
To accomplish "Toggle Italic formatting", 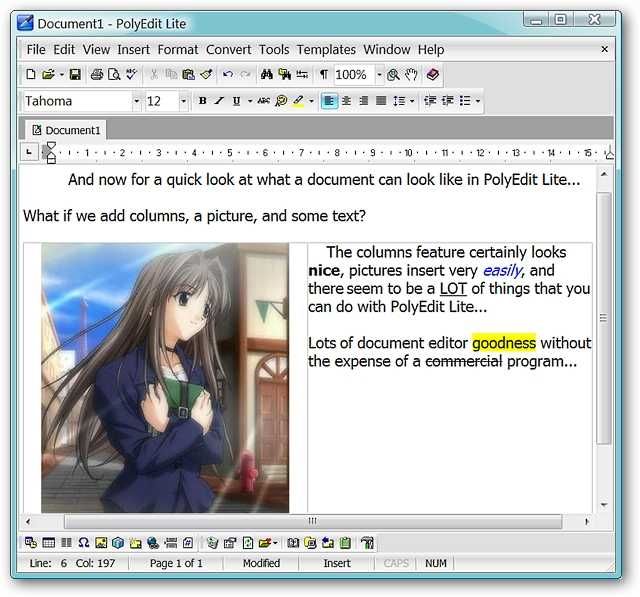I will (x=219, y=101).
